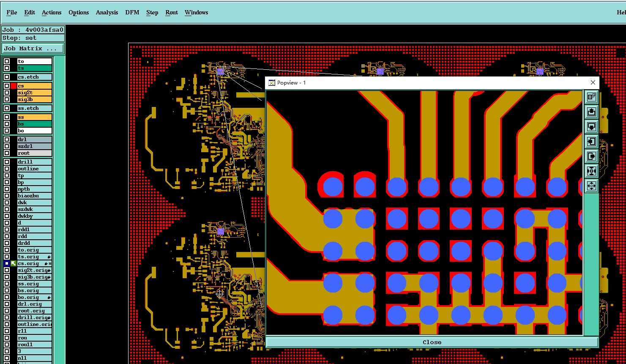Select the bs layer row
626x364 pixels.
34,124
